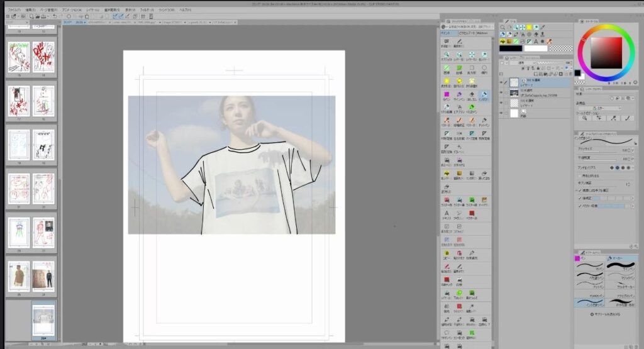The width and height of the screenshot is (644, 349).
Task: Toggle the speed-based stabilization checkbox
Action: pos(580,191)
